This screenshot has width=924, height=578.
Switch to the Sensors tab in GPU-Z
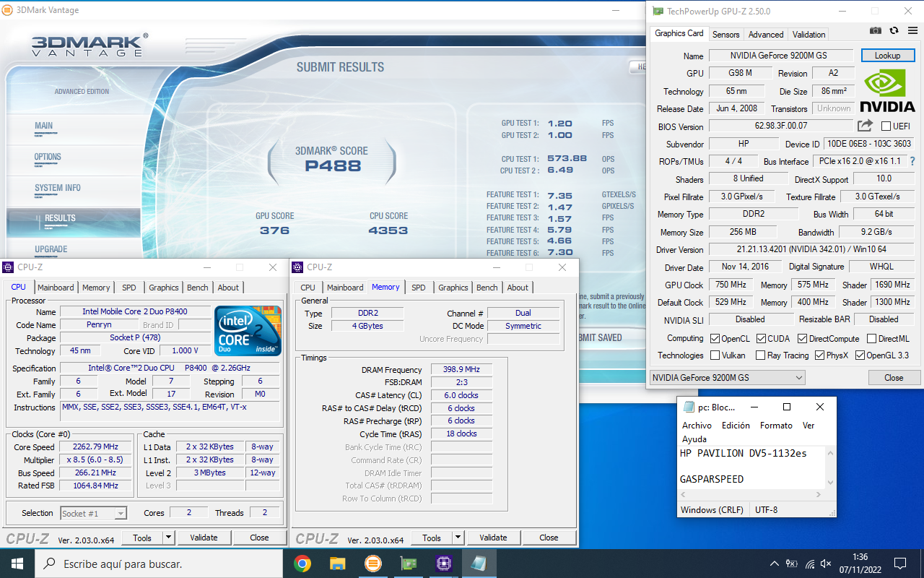725,35
